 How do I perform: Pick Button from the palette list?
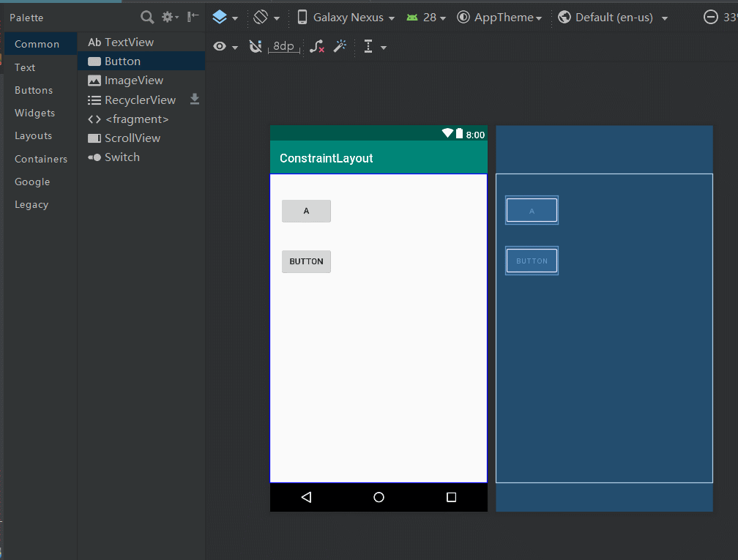(141, 61)
